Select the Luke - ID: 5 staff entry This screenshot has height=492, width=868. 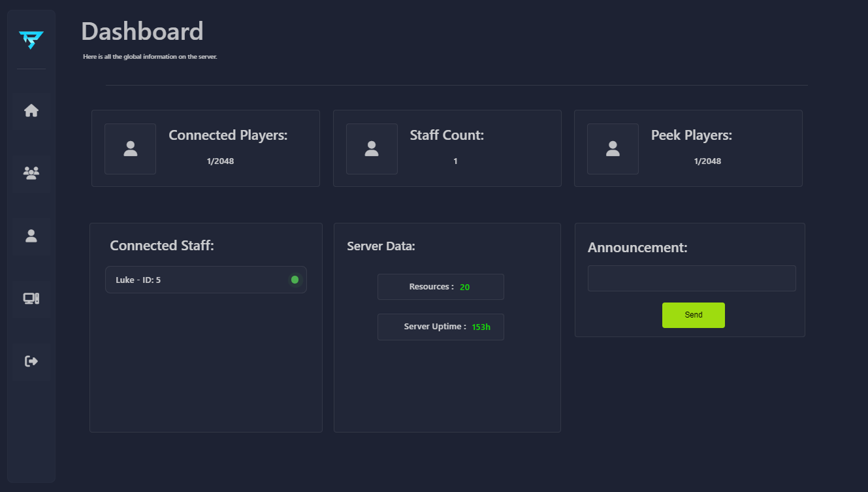[x=196, y=280]
